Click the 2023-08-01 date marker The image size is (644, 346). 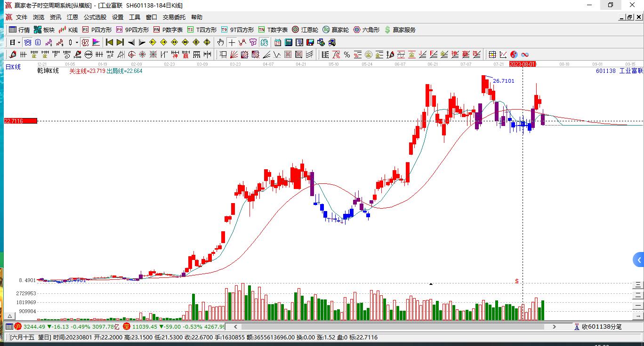pyautogui.click(x=523, y=64)
